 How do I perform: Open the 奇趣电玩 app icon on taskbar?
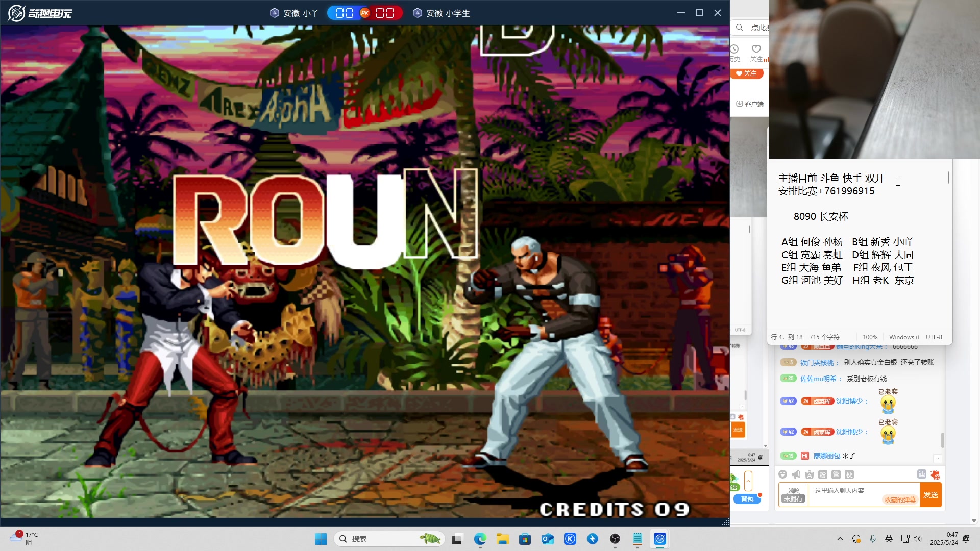(x=660, y=539)
